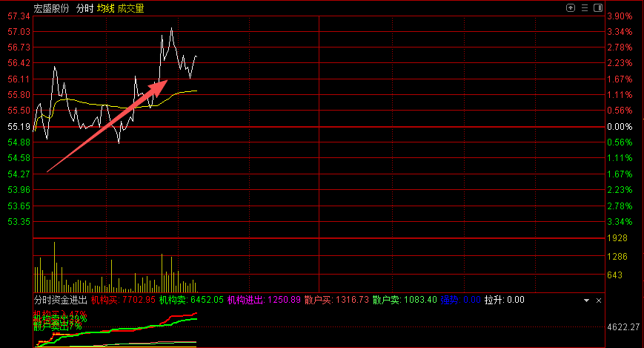Click the upload arrow icon at top right
Viewport: 644px width, 348px height.
tap(571, 8)
